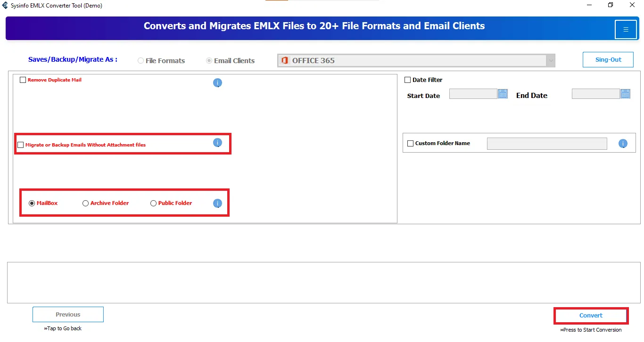The height and width of the screenshot is (342, 644).
Task: Select the Public Folder radio option
Action: click(x=153, y=204)
